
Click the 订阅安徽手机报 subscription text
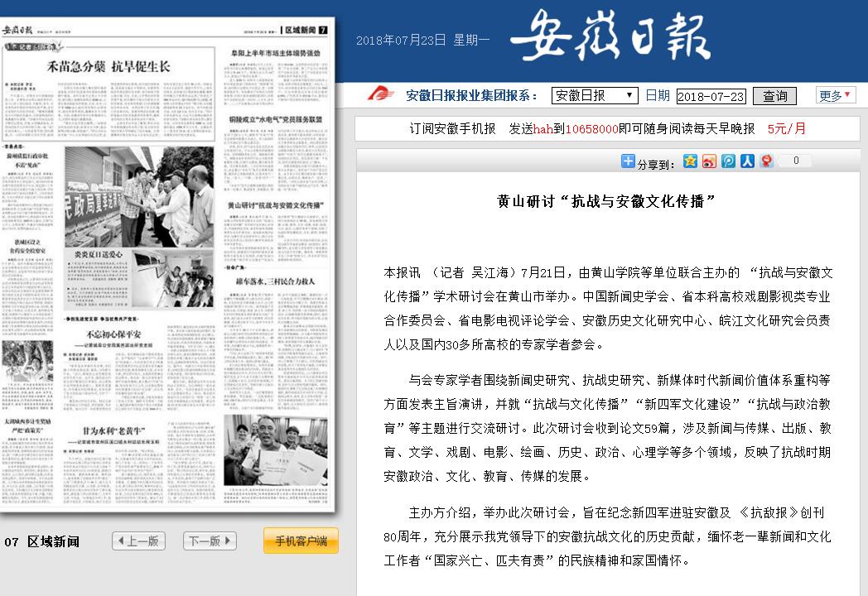click(x=452, y=129)
